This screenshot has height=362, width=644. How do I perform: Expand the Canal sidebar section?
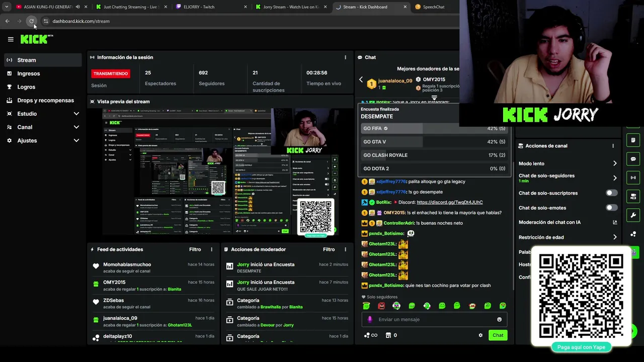76,127
